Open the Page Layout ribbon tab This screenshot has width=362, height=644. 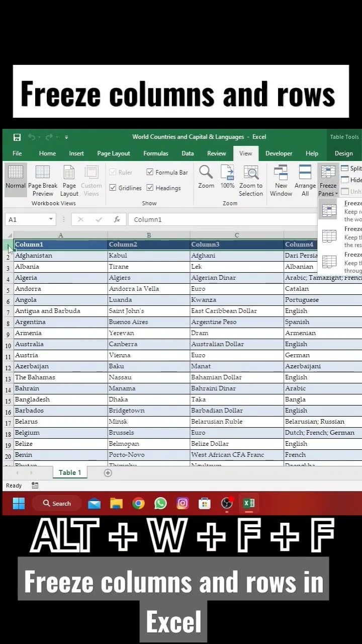[x=114, y=153]
